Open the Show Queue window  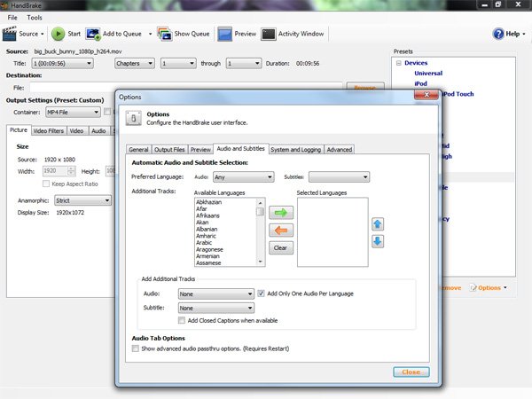tap(163, 35)
